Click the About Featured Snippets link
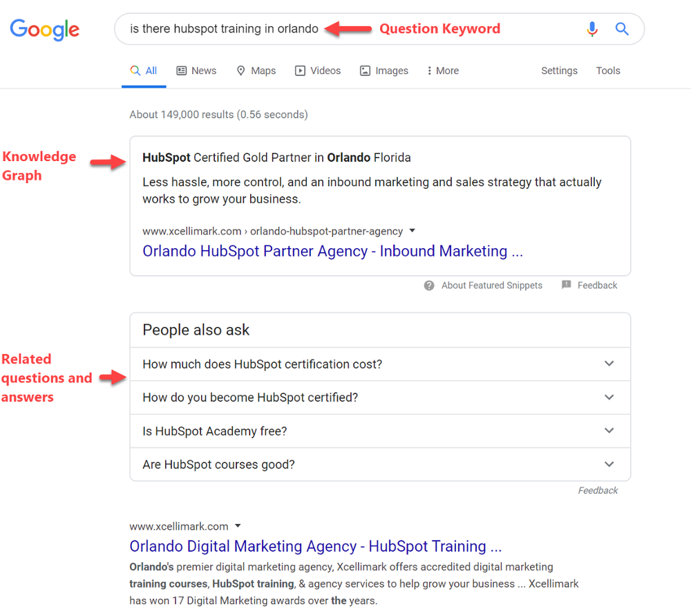691x616 pixels. point(492,286)
